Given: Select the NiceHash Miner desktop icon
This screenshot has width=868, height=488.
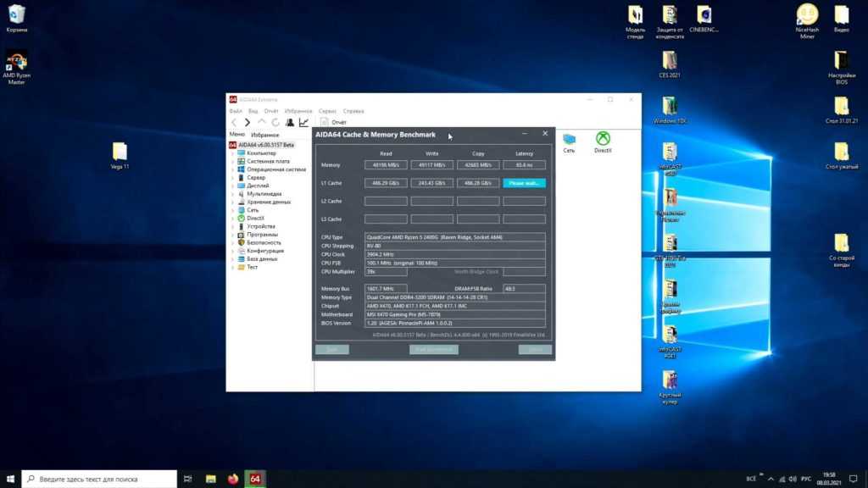Looking at the screenshot, I should [x=807, y=19].
